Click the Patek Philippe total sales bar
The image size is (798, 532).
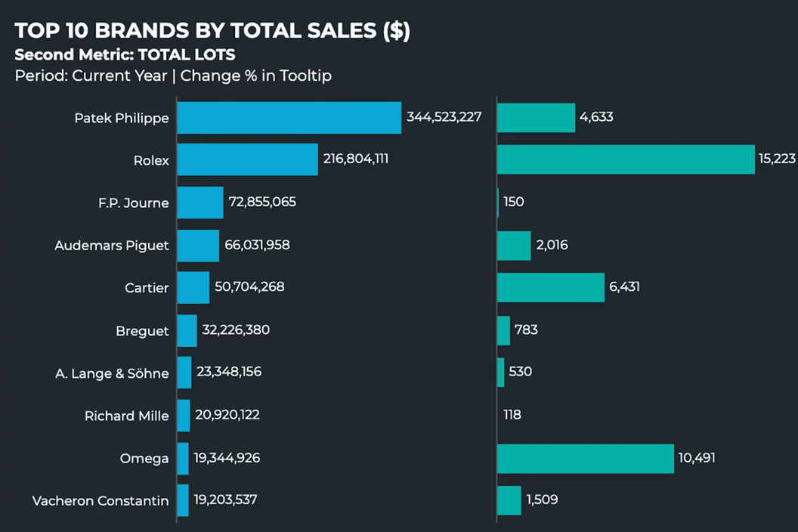tap(289, 117)
